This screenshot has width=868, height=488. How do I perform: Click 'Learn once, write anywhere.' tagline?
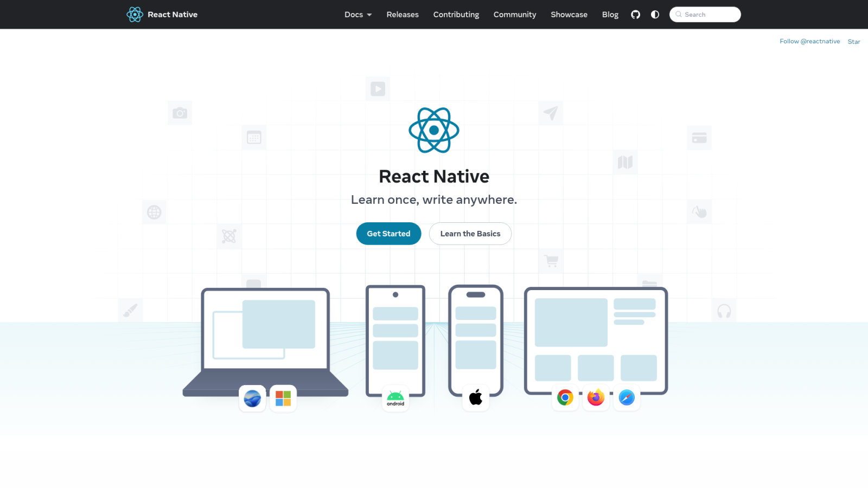tap(434, 200)
